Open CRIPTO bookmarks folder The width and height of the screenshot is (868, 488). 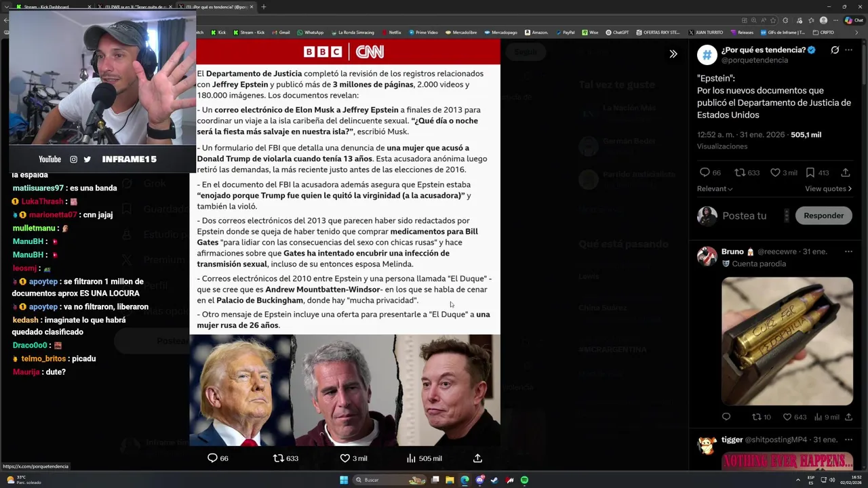[823, 33]
